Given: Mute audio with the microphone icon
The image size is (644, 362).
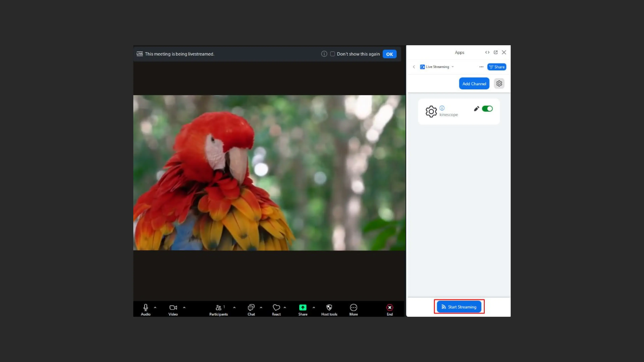Looking at the screenshot, I should tap(146, 307).
